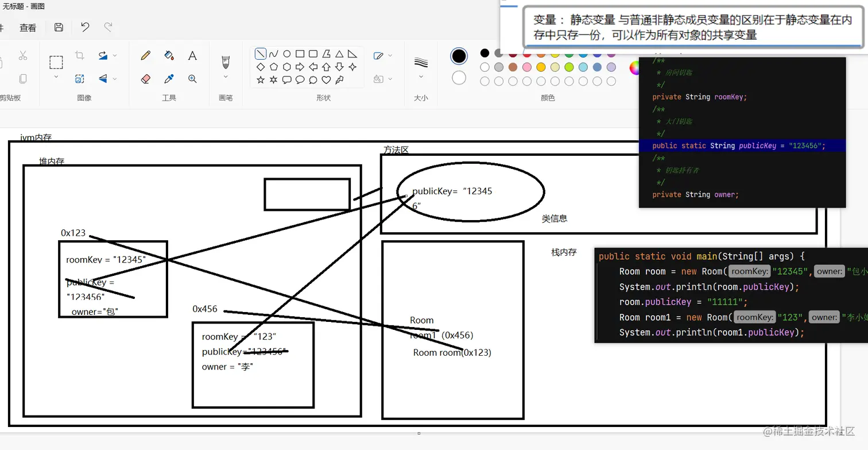Expand the Rotate options dropdown
This screenshot has width=868, height=450.
coord(115,56)
